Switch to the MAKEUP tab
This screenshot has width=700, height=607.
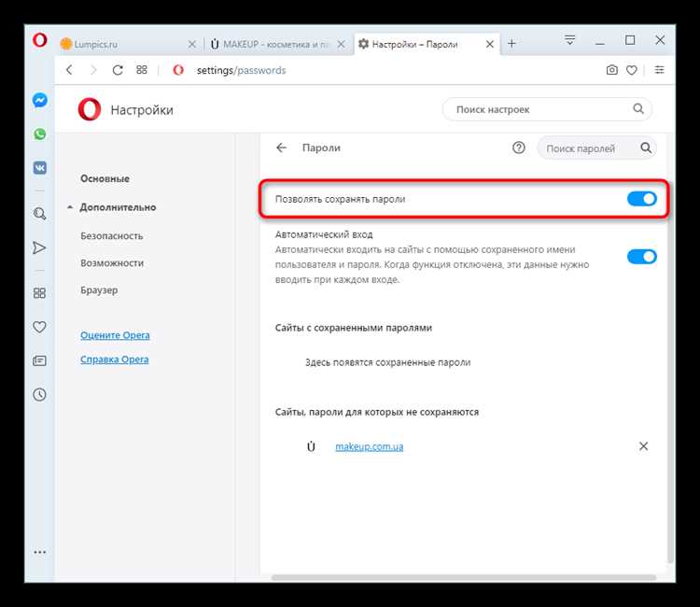(278, 44)
